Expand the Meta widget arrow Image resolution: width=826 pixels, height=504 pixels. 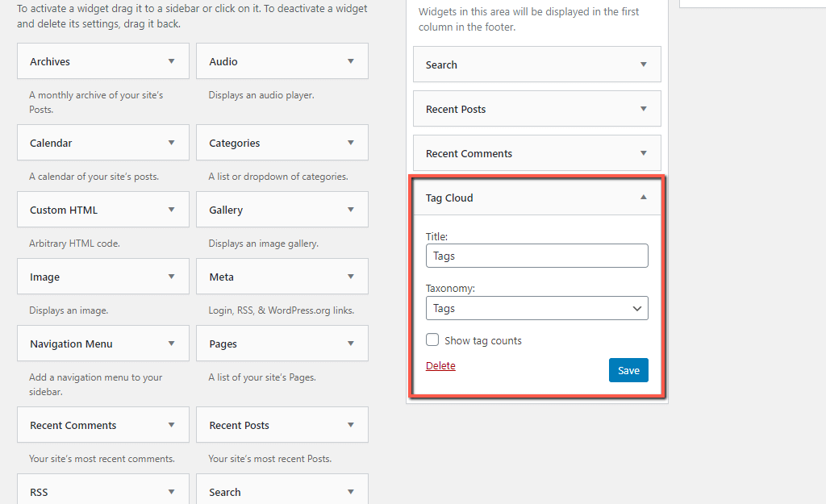pyautogui.click(x=350, y=277)
